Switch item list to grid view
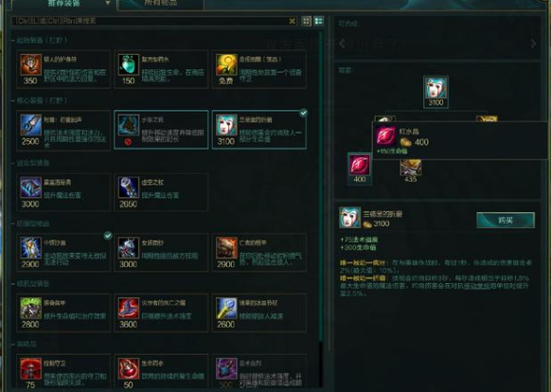The image size is (551, 392). coord(307,21)
